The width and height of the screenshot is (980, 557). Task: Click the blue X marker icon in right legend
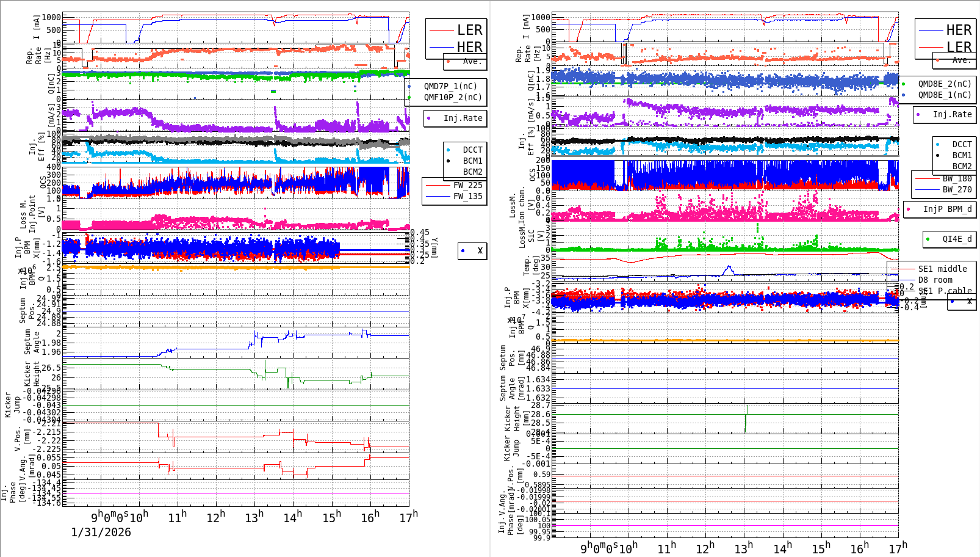(x=953, y=302)
